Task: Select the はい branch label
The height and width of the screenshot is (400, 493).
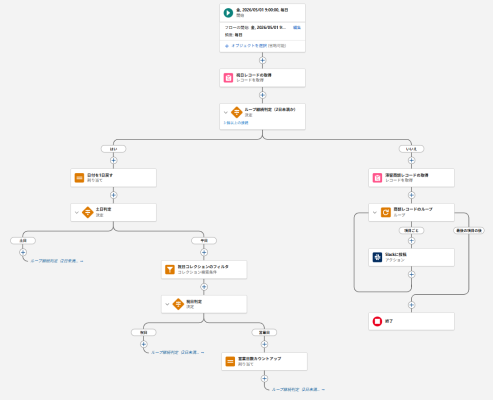Action: coord(114,149)
